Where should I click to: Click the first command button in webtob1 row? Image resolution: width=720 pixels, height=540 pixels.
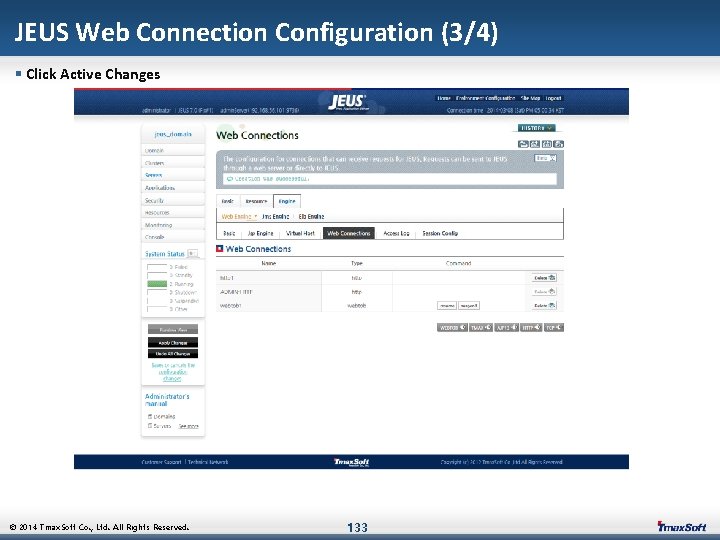(446, 305)
